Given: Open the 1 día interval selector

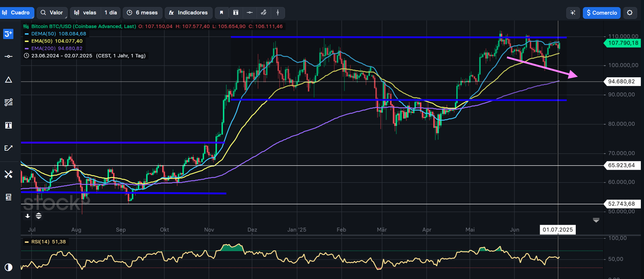Looking at the screenshot, I should 110,13.
